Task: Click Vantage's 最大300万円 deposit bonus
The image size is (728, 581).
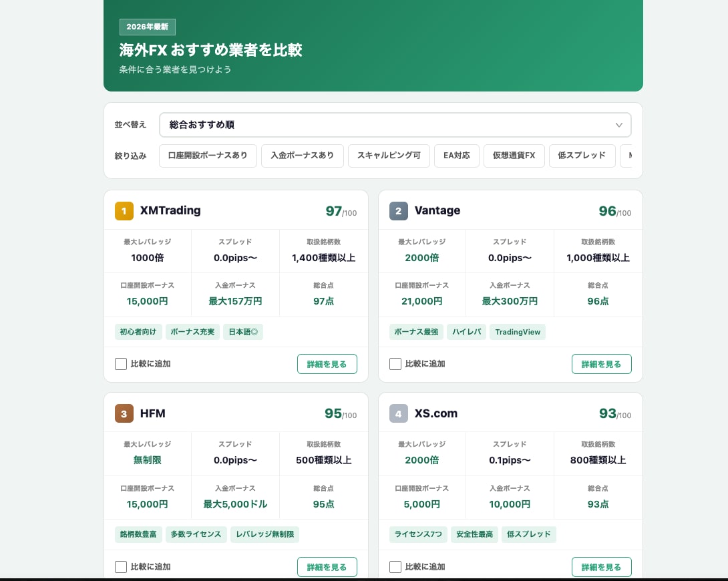Action: (510, 301)
